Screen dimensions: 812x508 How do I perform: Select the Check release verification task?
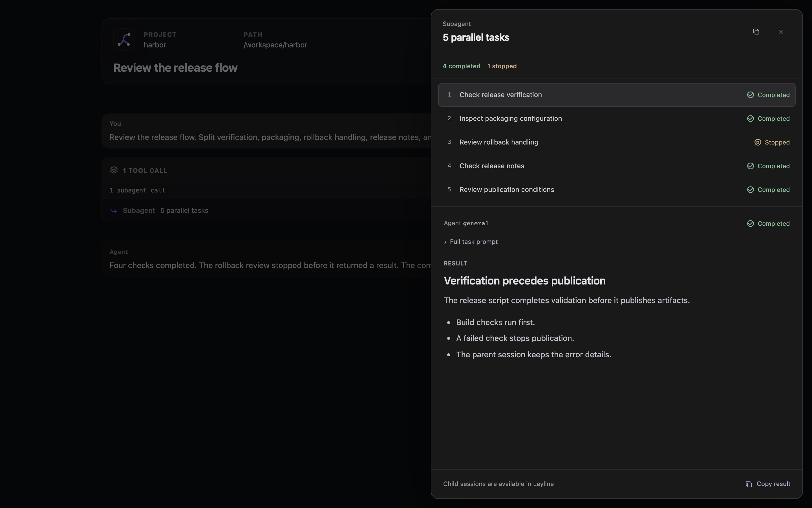(617, 95)
